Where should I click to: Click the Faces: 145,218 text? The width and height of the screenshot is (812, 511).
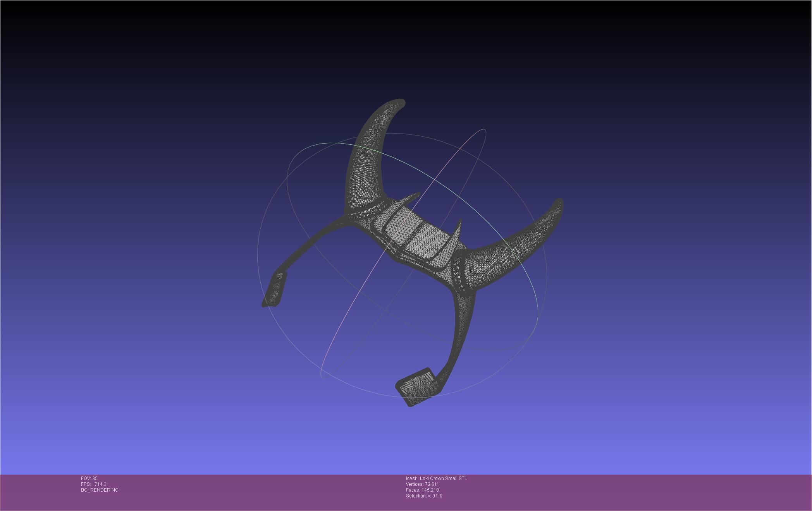click(x=422, y=490)
